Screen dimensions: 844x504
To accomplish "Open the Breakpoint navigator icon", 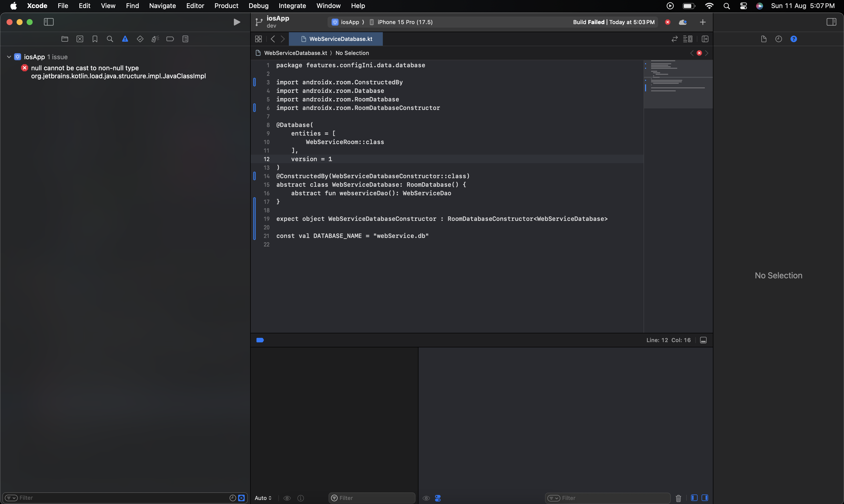I will coord(170,39).
